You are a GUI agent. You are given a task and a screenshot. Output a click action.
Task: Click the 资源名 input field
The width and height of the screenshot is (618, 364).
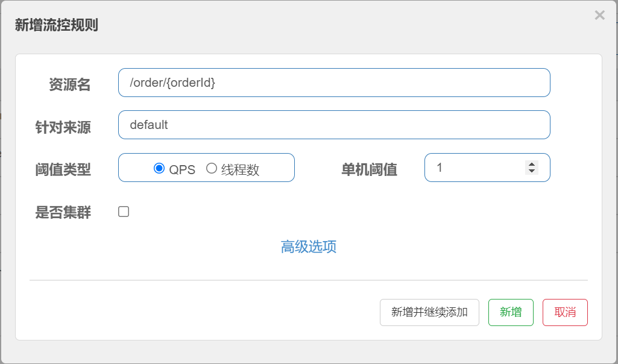click(x=334, y=83)
